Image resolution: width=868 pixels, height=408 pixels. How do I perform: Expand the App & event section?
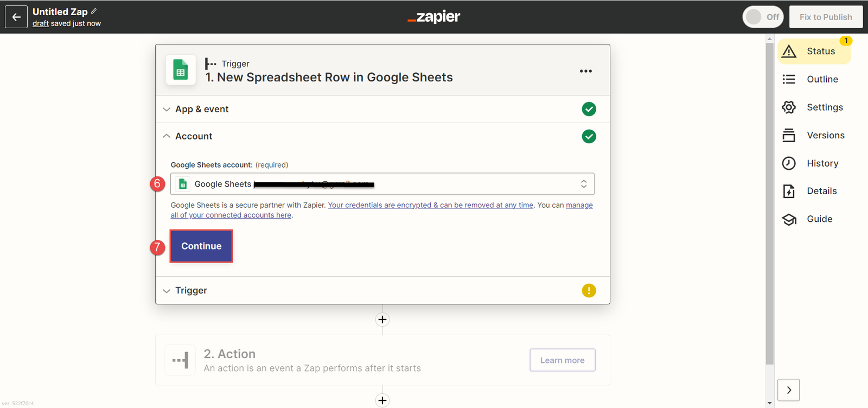coord(202,109)
